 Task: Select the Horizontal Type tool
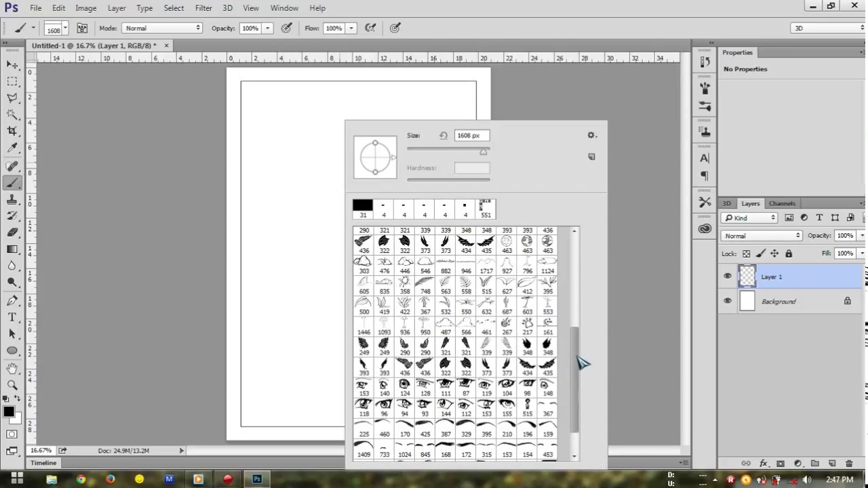click(x=12, y=317)
